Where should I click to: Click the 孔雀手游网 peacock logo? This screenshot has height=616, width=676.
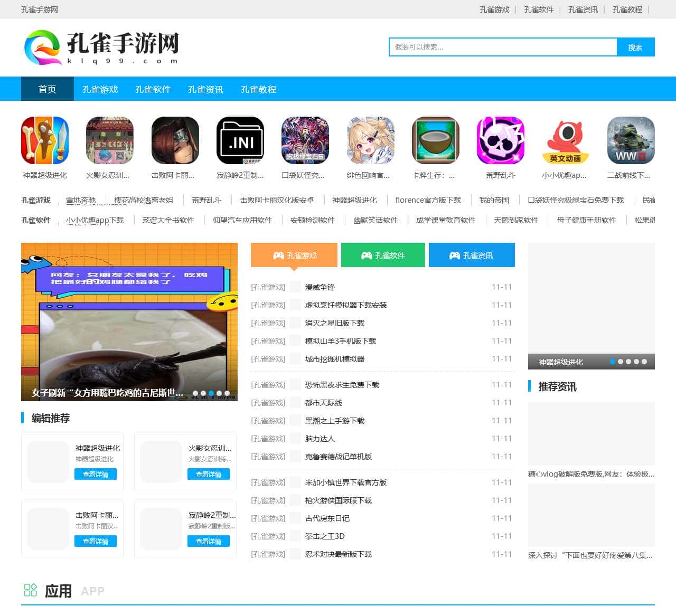click(101, 48)
